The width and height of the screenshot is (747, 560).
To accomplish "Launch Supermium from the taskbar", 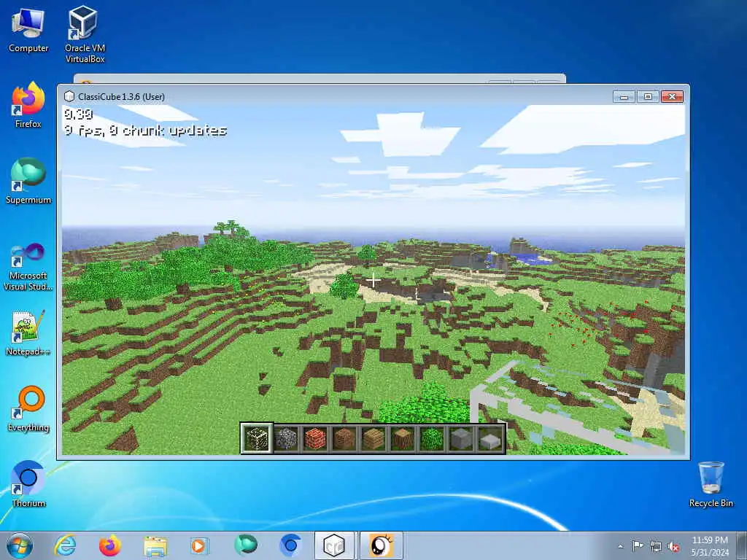I will [246, 545].
